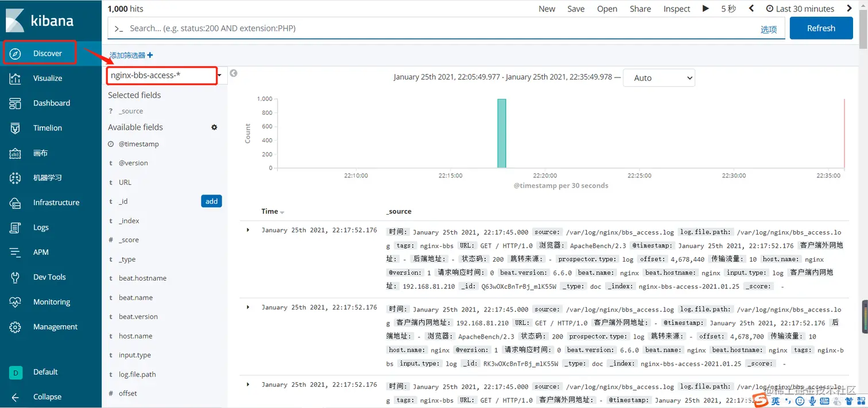Move time range backward arrow
Screen dimensions: 868x408
pyautogui.click(x=751, y=9)
